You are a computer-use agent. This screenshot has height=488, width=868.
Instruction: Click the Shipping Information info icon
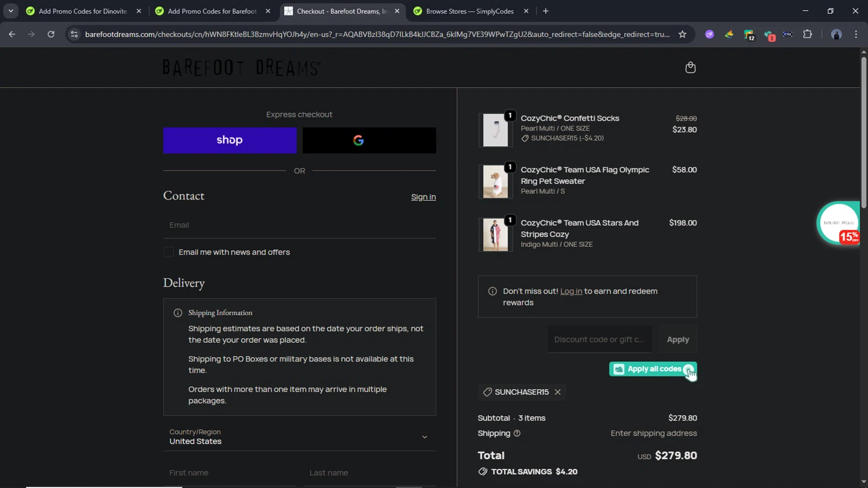[x=178, y=313]
